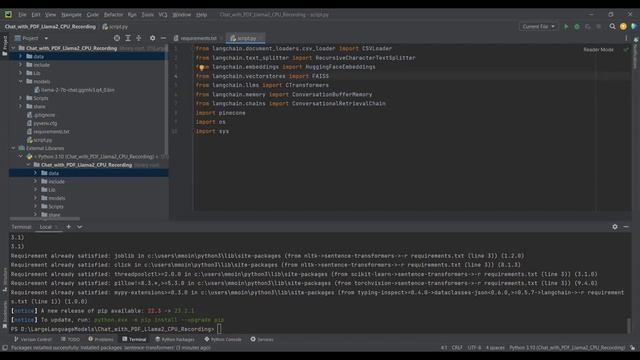The image size is (640, 360).
Task: Click the tool windows quick access icon in status bar
Action: [4, 348]
